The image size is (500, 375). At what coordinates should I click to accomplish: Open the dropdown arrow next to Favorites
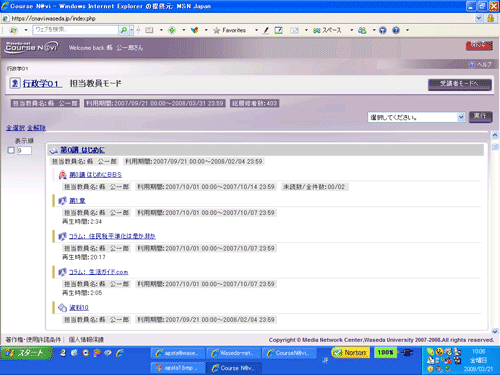256,30
